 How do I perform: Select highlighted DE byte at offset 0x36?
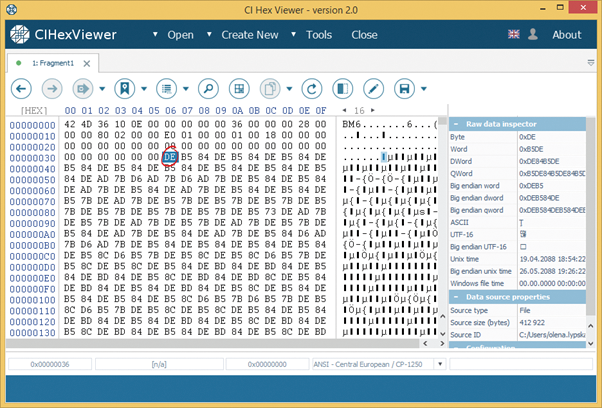[x=170, y=157]
